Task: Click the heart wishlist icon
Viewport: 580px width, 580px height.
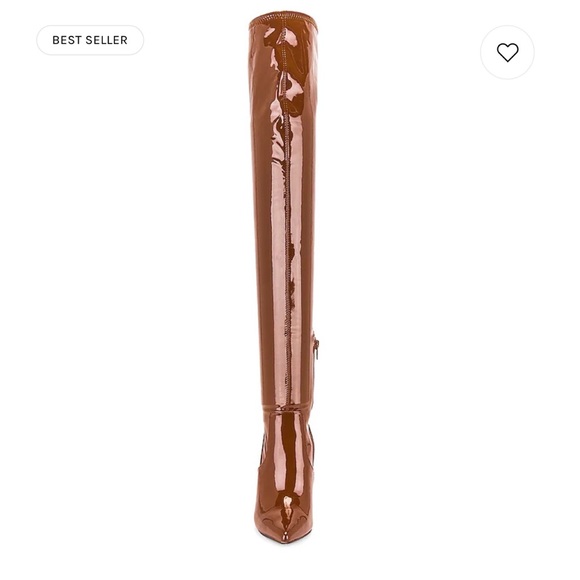Action: 507,52
